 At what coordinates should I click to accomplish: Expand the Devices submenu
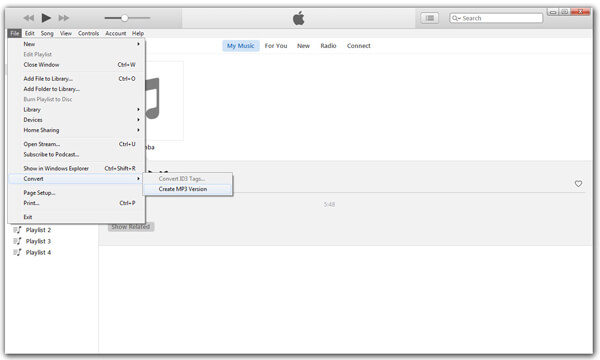[77, 120]
